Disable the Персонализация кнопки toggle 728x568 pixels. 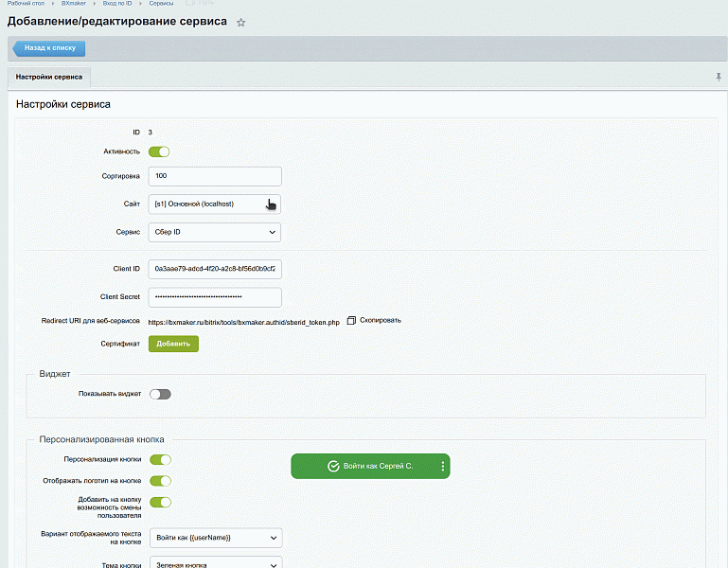click(x=160, y=460)
